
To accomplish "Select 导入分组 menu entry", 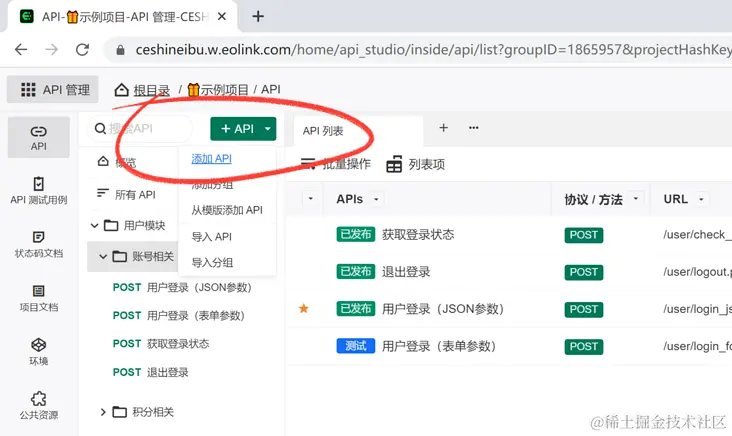I will pyautogui.click(x=212, y=262).
